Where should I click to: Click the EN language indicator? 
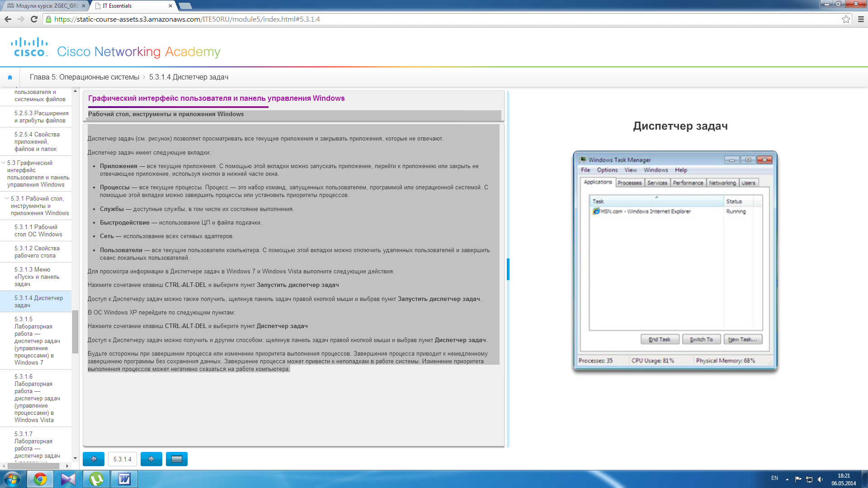pos(774,478)
